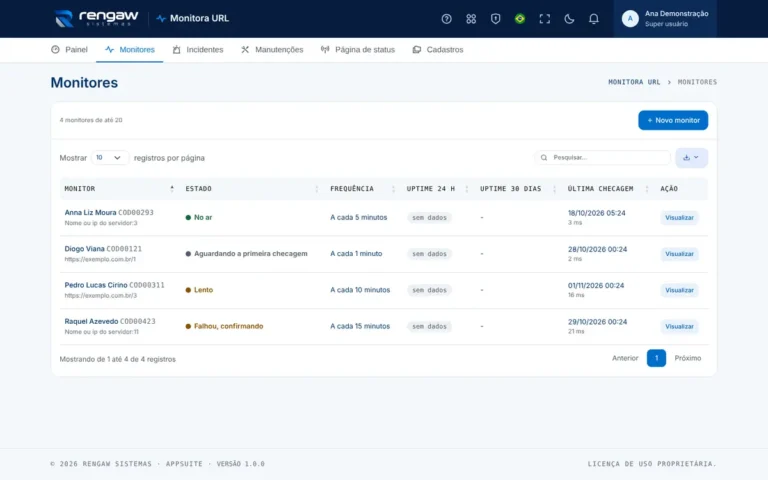Sort by Frequência column header
The image size is (768, 480).
(x=362, y=189)
